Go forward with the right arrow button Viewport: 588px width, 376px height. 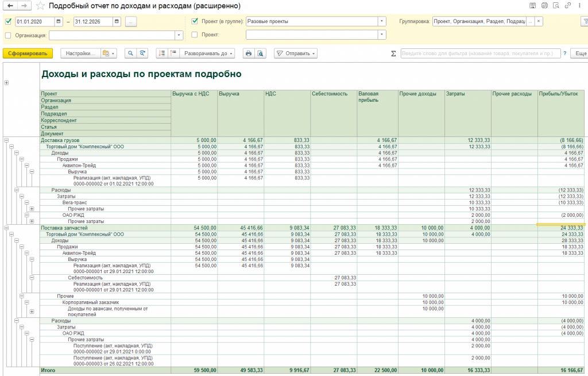point(24,6)
